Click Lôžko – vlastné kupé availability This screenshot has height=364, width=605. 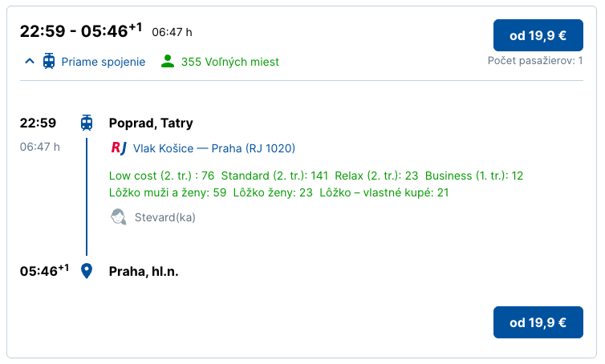pos(384,192)
